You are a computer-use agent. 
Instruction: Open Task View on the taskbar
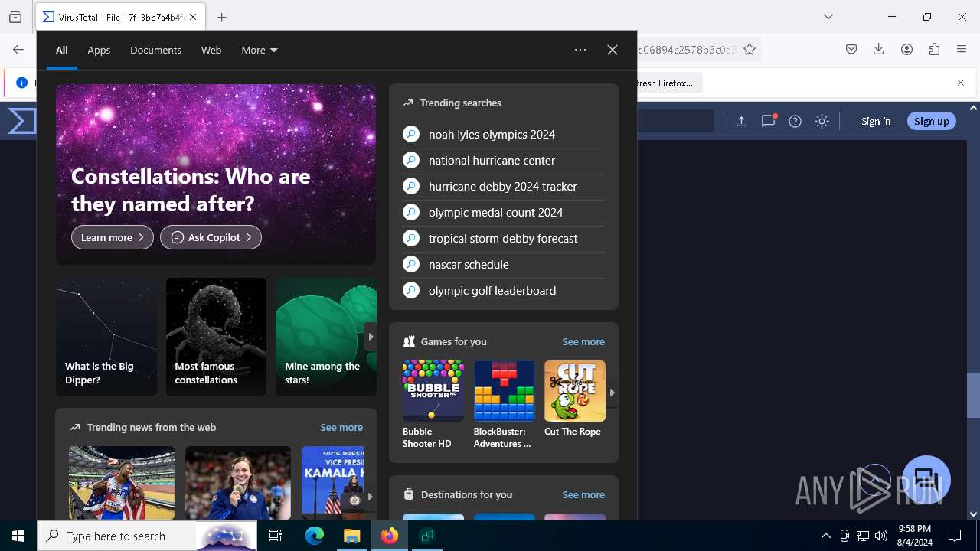(x=276, y=536)
